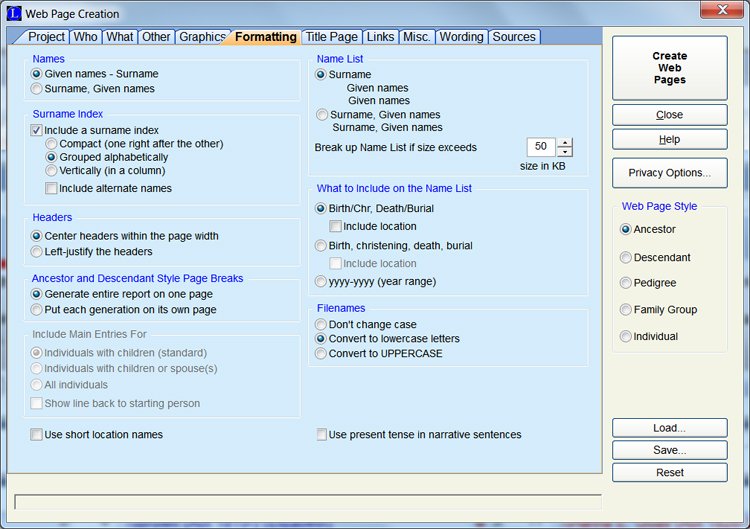Choose Compact surname index layout

pos(134,143)
